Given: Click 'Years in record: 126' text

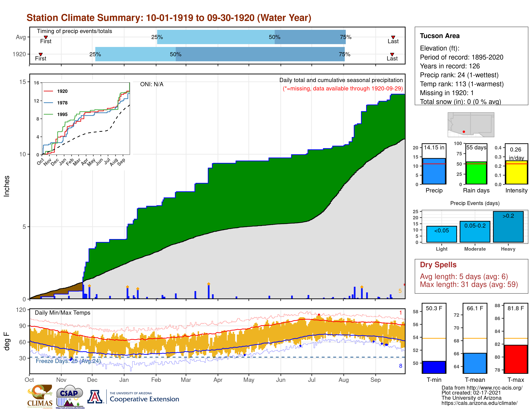Looking at the screenshot, I should [450, 66].
